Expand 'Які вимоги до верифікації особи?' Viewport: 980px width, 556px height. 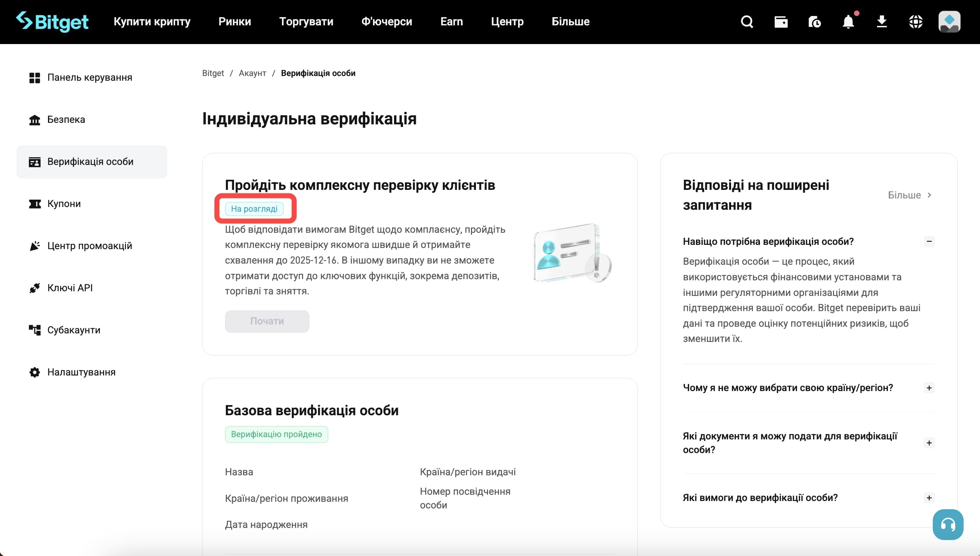930,498
